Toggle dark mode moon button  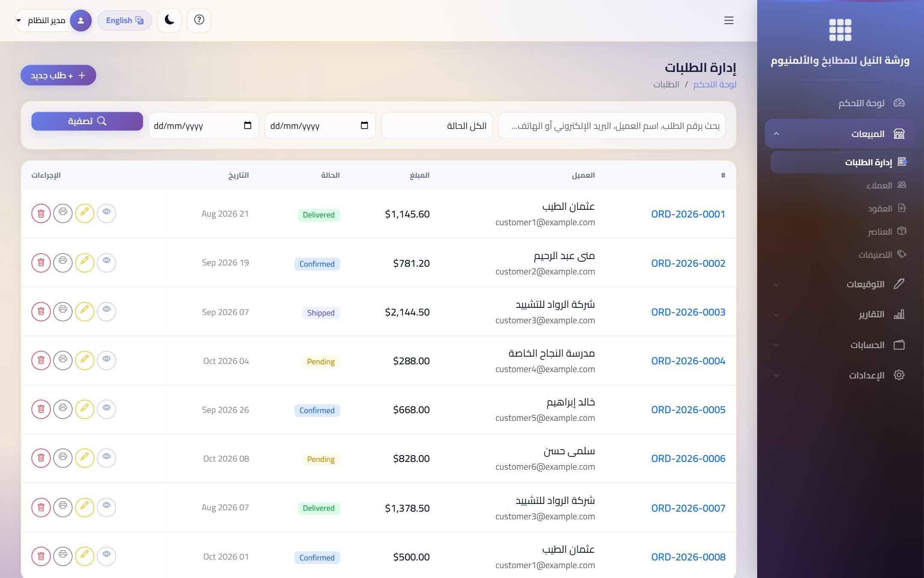pos(169,20)
